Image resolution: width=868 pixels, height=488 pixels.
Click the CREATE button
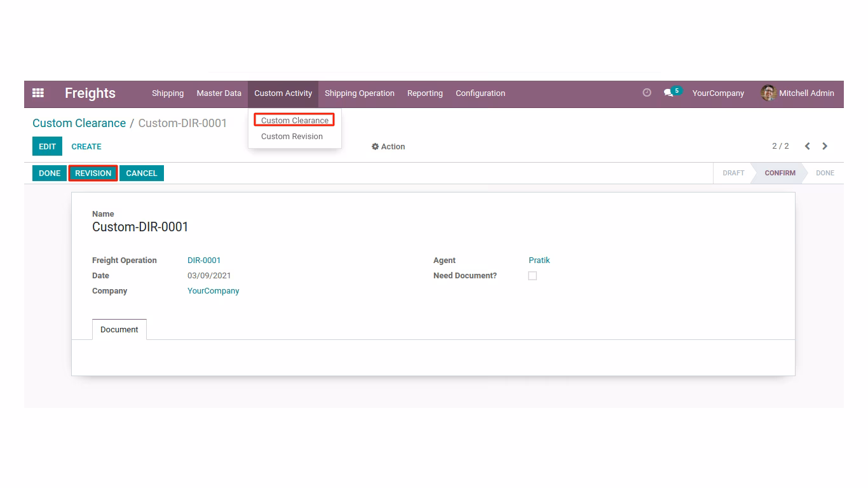click(x=86, y=146)
